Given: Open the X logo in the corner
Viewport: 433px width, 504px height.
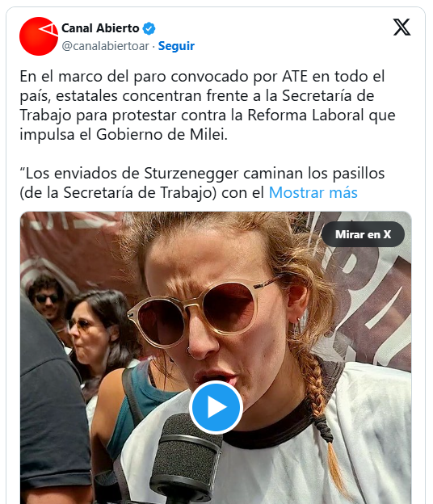Looking at the screenshot, I should click(x=401, y=27).
